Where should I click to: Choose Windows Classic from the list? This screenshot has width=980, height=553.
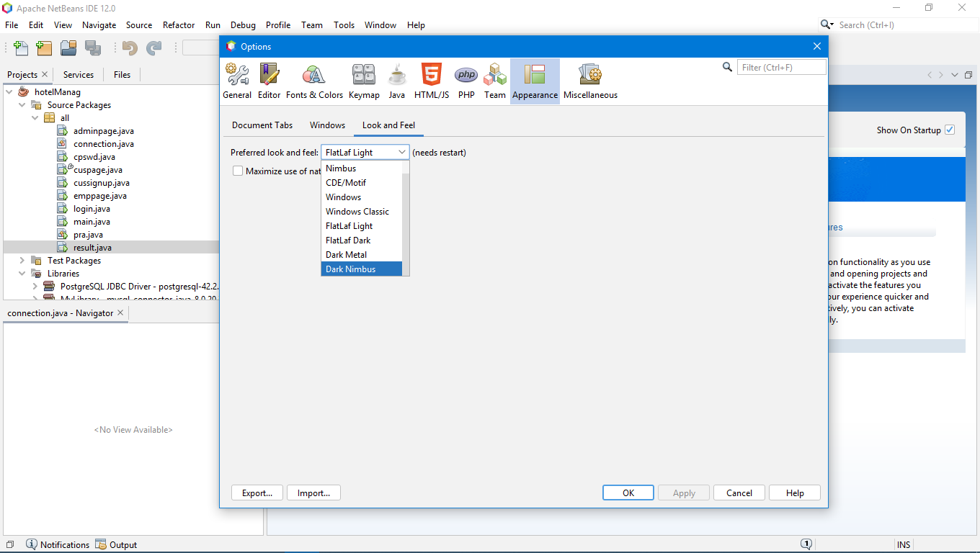tap(362, 212)
